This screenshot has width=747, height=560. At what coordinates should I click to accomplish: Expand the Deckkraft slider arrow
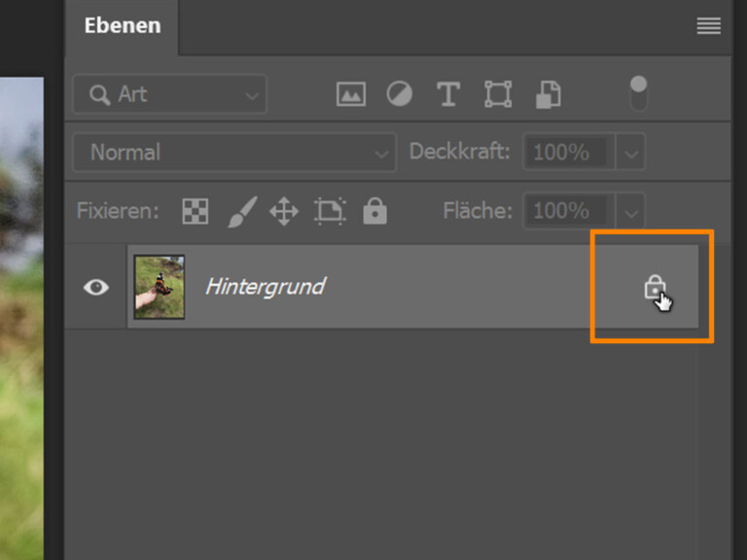630,153
